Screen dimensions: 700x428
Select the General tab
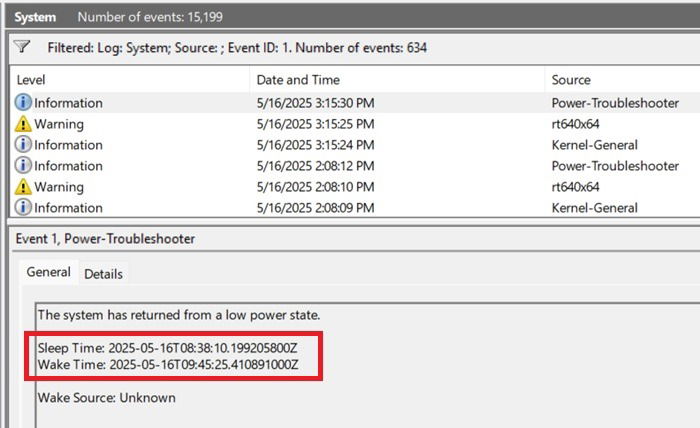click(49, 272)
